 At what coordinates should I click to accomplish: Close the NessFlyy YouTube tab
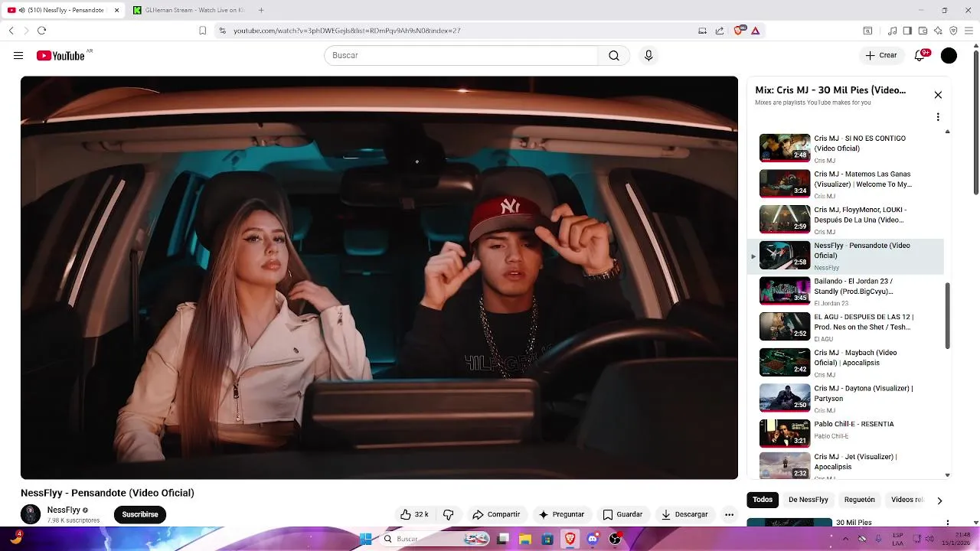click(x=116, y=10)
